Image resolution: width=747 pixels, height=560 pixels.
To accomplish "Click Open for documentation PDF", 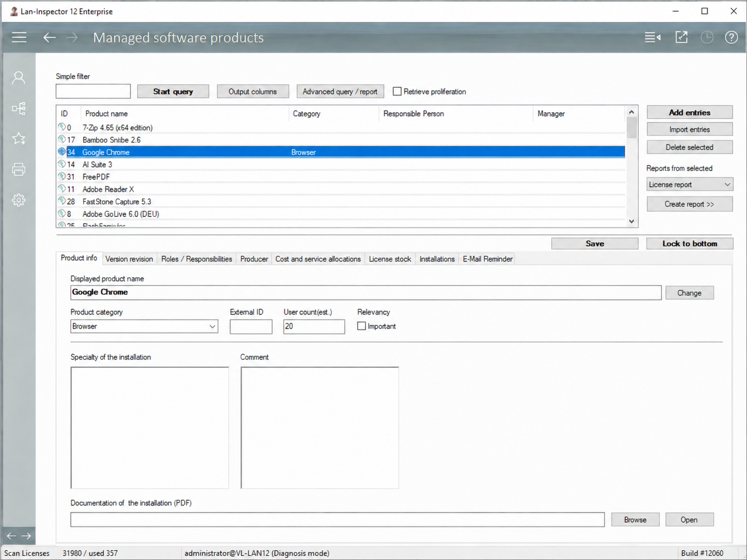I will click(x=689, y=519).
